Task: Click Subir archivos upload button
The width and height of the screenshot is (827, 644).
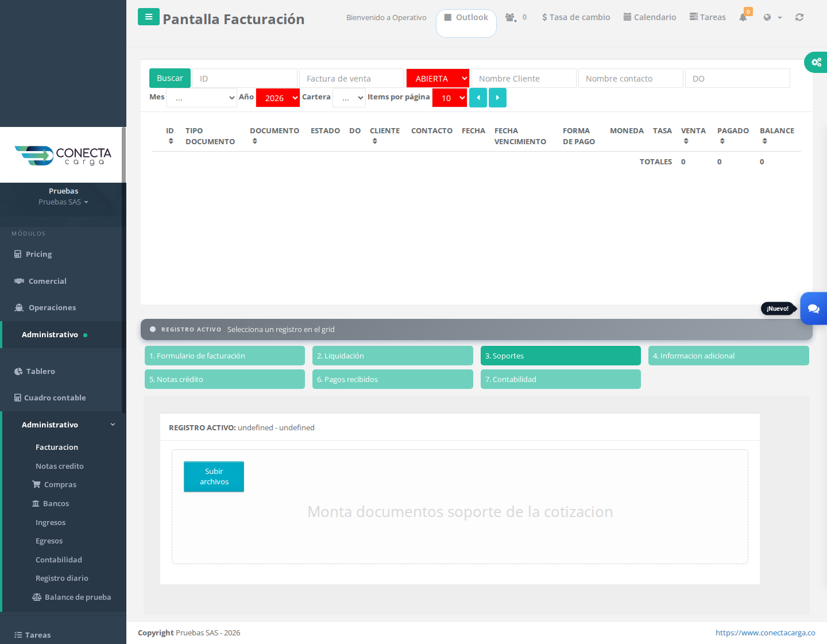Action: [x=214, y=476]
